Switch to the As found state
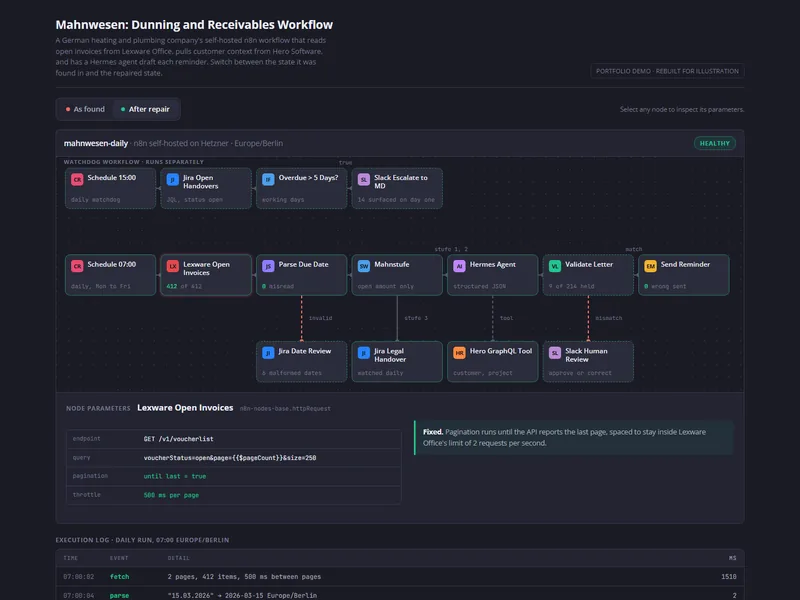 [x=85, y=109]
